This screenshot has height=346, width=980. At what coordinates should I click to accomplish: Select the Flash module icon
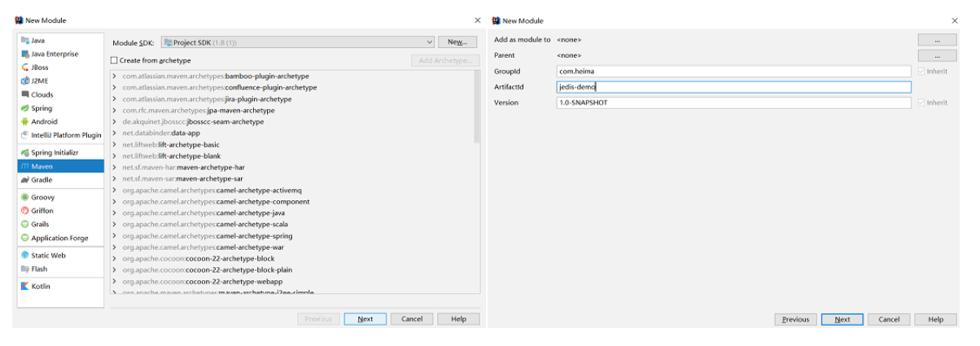click(25, 269)
